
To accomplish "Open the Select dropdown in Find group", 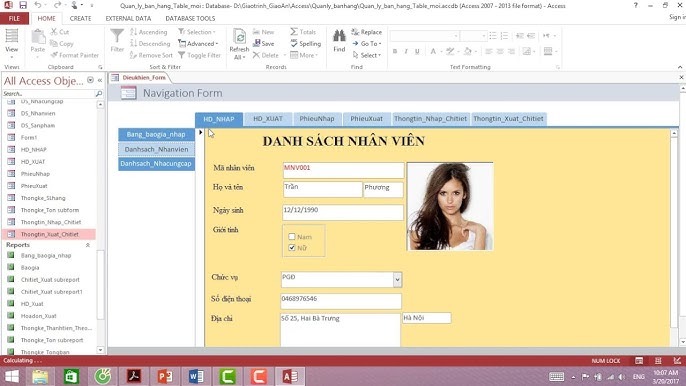I will tap(367, 55).
